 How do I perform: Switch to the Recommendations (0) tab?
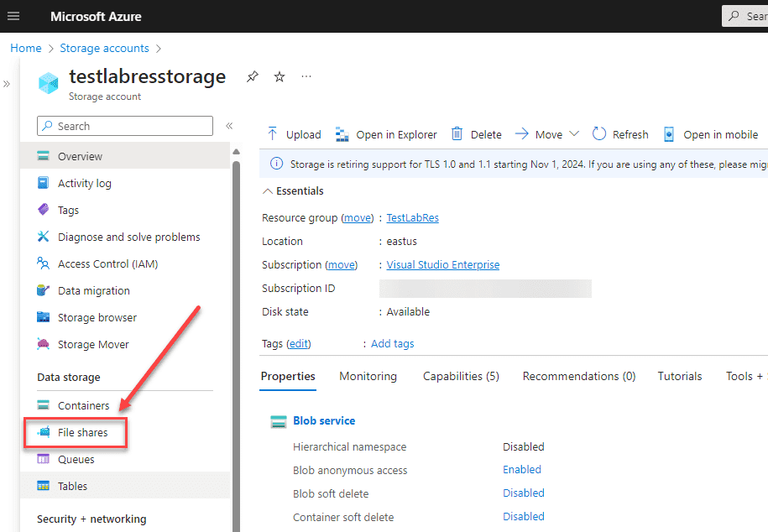tap(579, 376)
